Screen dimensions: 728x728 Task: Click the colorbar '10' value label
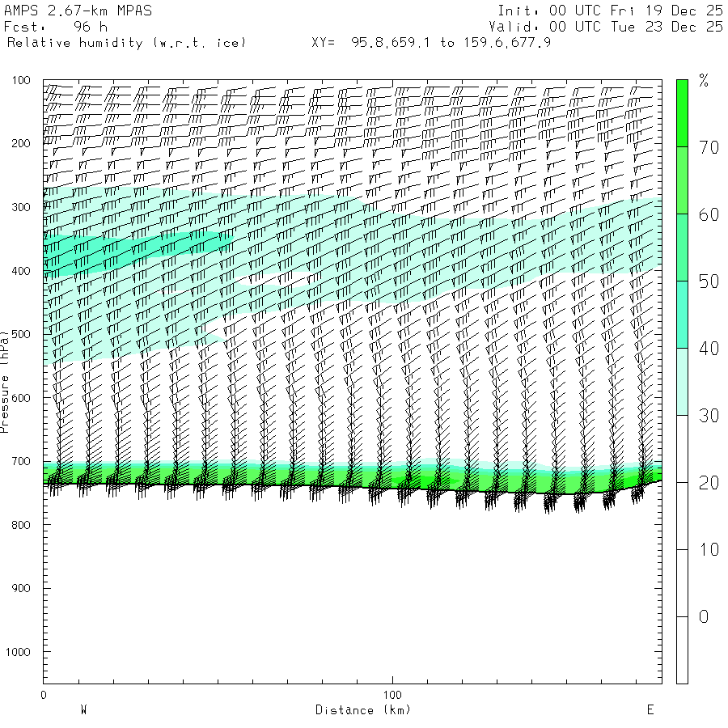click(x=709, y=550)
